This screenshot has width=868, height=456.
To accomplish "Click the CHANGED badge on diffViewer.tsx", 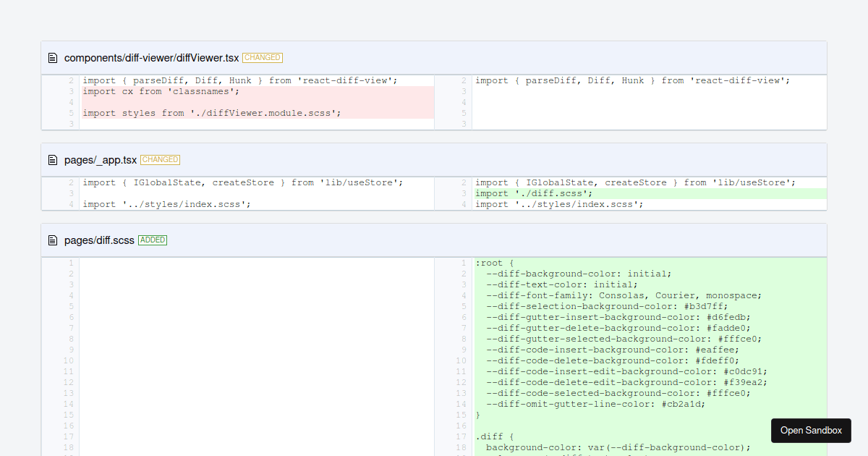I will click(263, 57).
